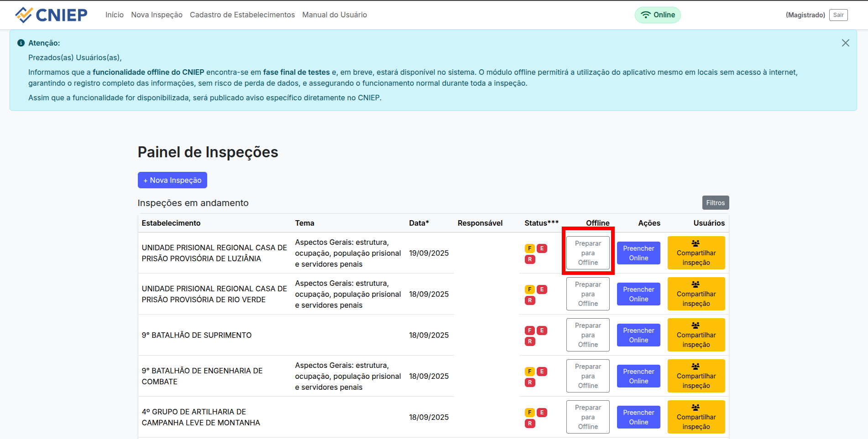868x439 pixels.
Task: Click the Sair logout button
Action: (x=838, y=15)
